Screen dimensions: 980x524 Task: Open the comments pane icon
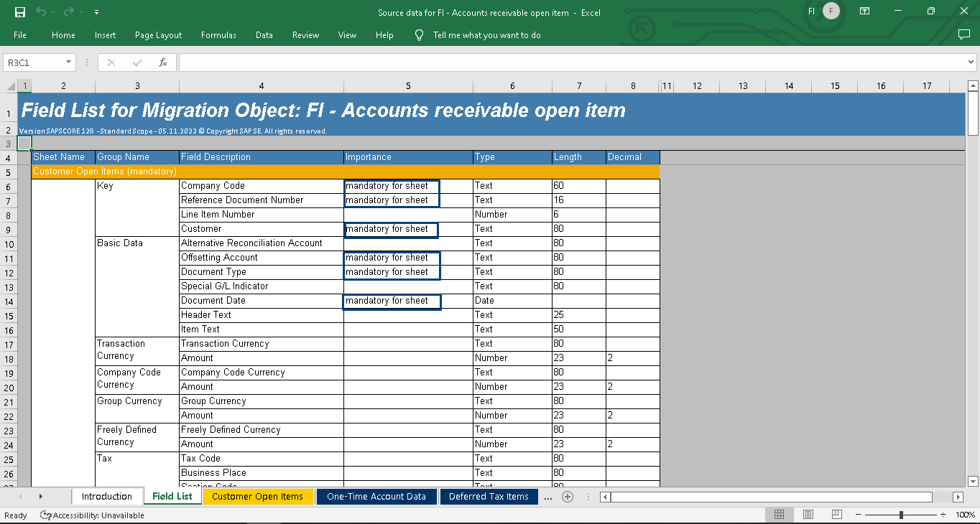964,34
